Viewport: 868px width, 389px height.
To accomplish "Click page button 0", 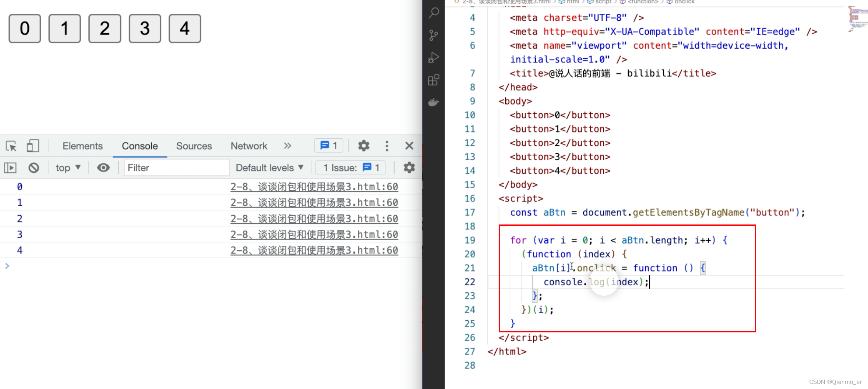I will (x=25, y=28).
